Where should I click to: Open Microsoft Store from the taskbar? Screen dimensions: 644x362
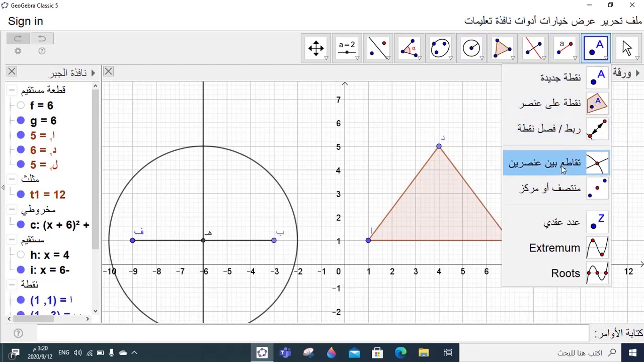point(377,352)
